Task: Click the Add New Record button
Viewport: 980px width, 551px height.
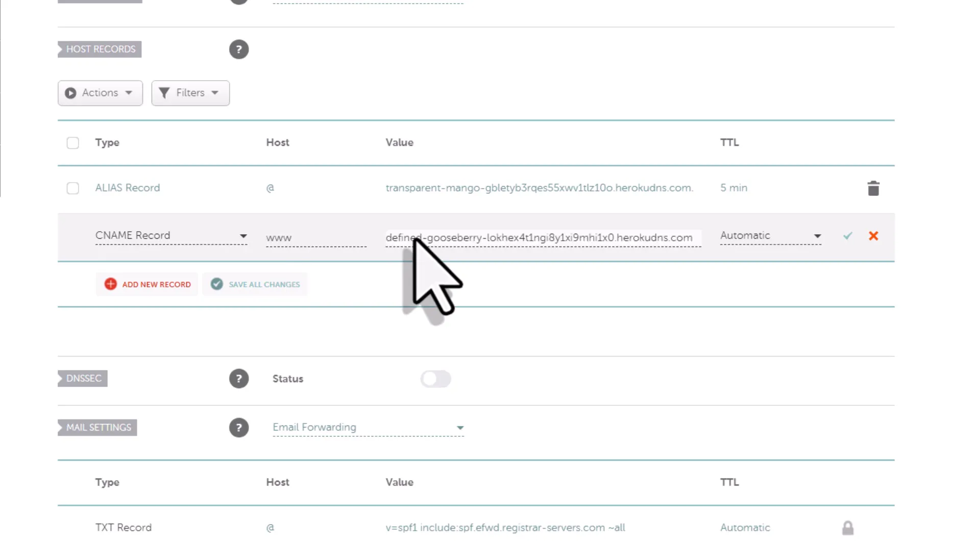Action: click(x=147, y=284)
